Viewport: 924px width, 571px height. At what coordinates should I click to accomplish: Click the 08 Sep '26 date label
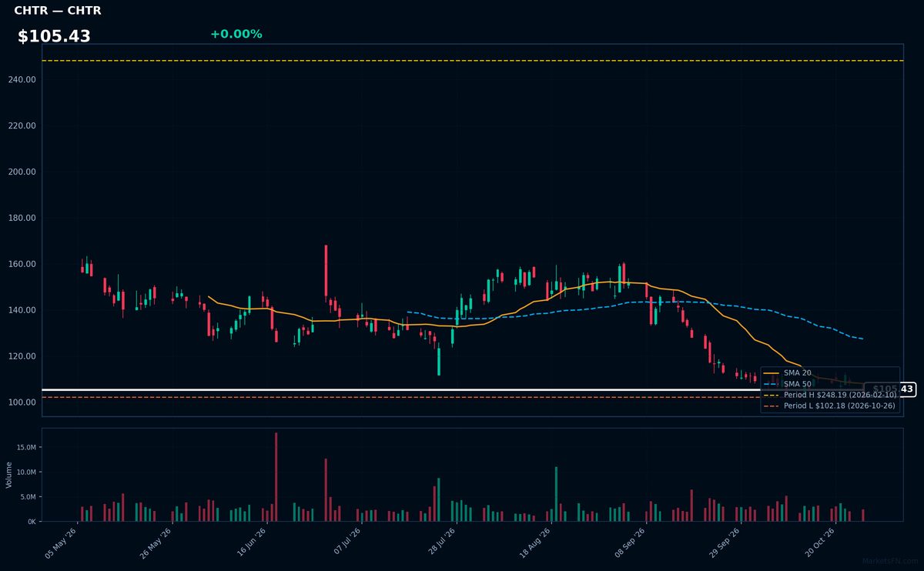(x=629, y=543)
